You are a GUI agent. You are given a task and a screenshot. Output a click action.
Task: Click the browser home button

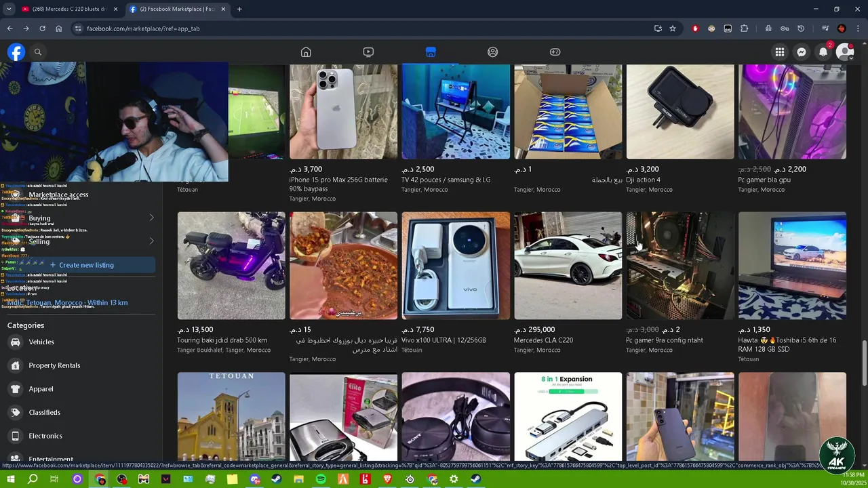click(x=58, y=28)
